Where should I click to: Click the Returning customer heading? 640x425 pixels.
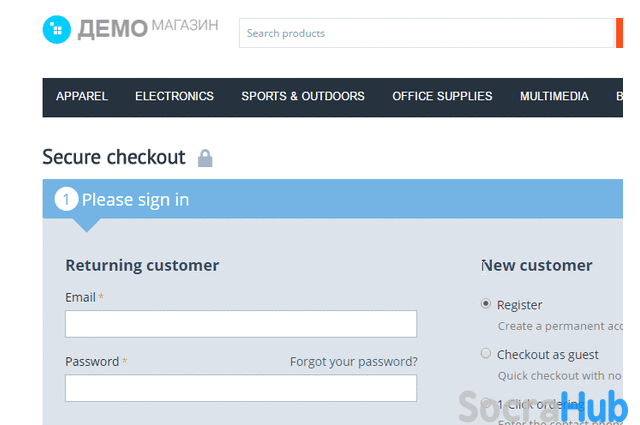click(142, 265)
